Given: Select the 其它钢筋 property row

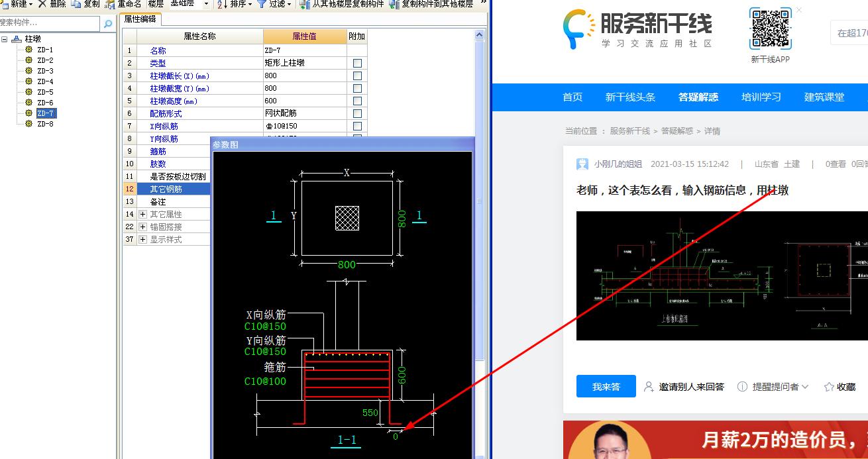Looking at the screenshot, I should [x=167, y=189].
